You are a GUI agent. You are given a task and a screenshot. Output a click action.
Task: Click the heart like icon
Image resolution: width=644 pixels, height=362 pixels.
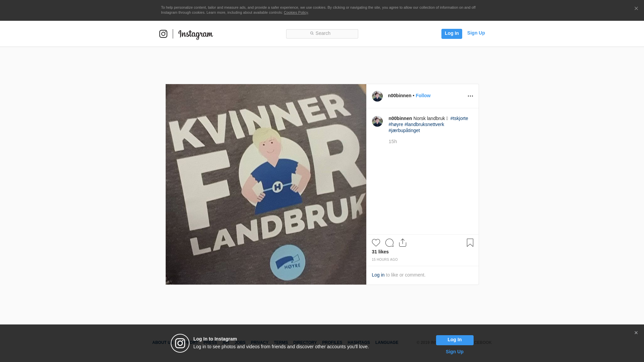[x=376, y=243]
